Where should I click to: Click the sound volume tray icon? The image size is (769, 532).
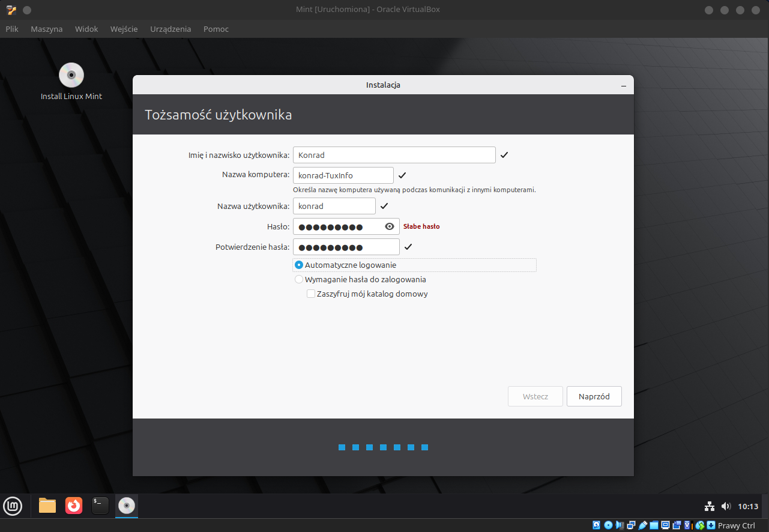tap(726, 506)
